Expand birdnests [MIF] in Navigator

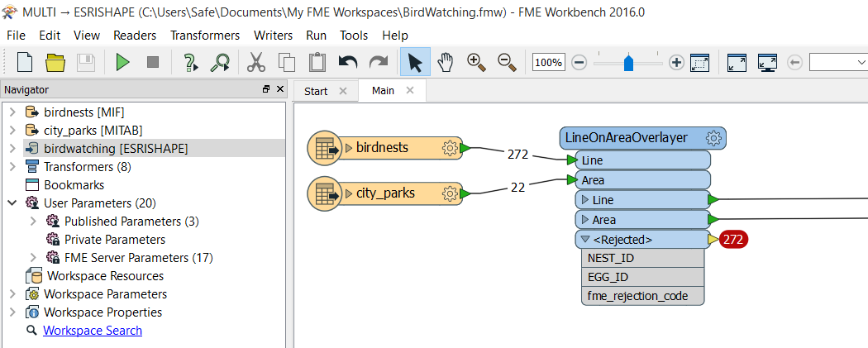coord(12,112)
